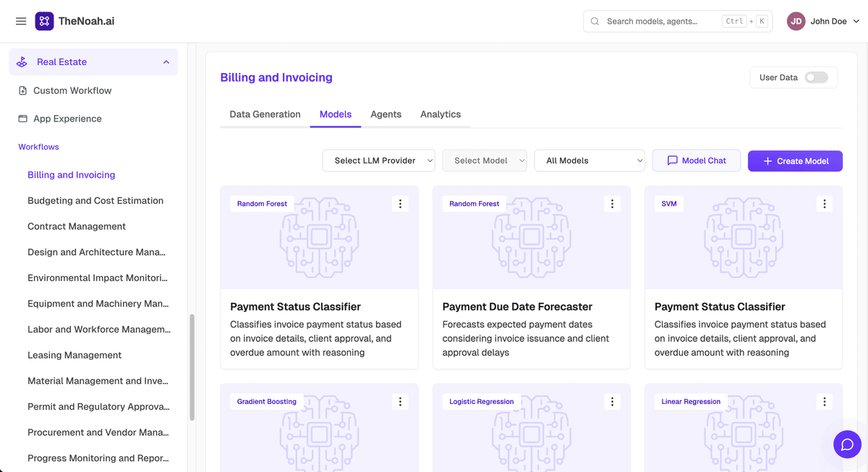Click the Billing and Invoicing page heading
This screenshot has width=868, height=472.
(x=276, y=77)
